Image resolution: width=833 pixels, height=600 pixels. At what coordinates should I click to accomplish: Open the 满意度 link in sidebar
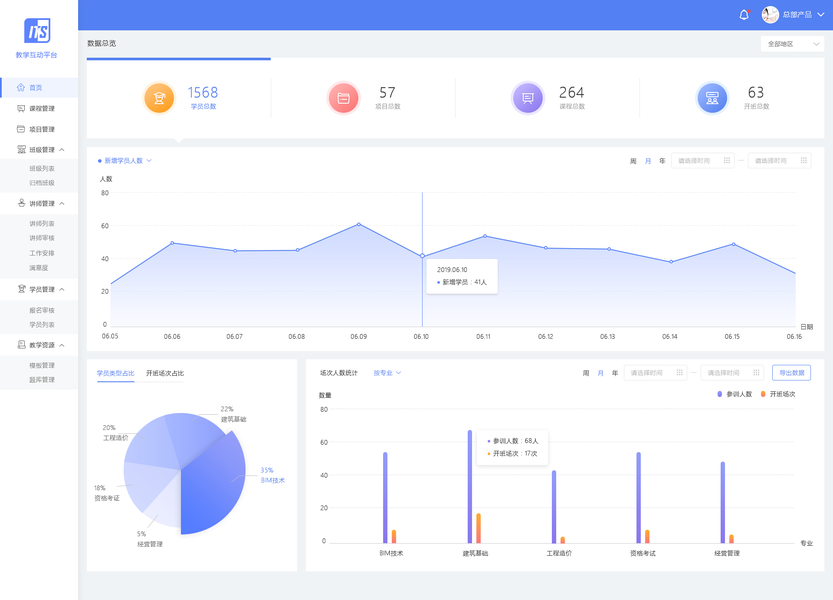click(x=39, y=268)
